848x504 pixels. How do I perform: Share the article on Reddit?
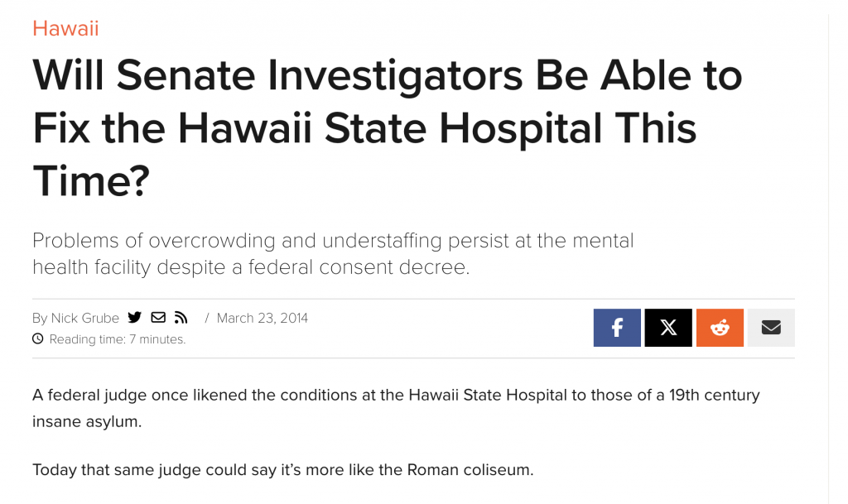(x=720, y=328)
